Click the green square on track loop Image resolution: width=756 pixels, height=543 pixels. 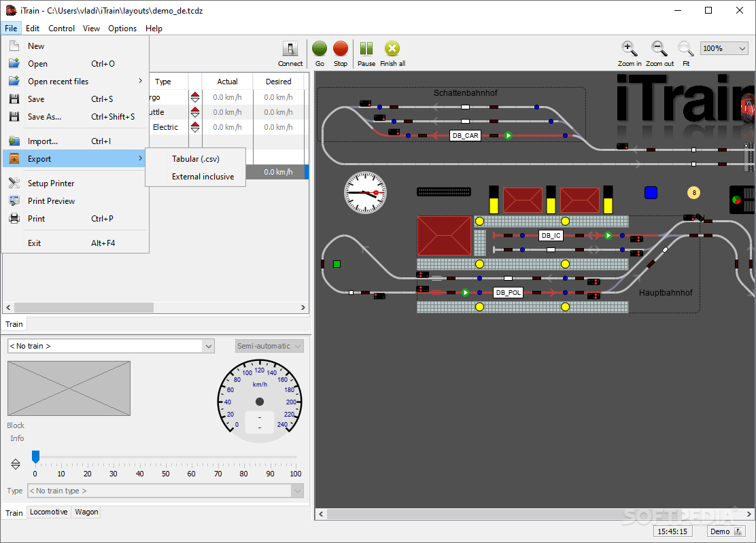coord(337,264)
